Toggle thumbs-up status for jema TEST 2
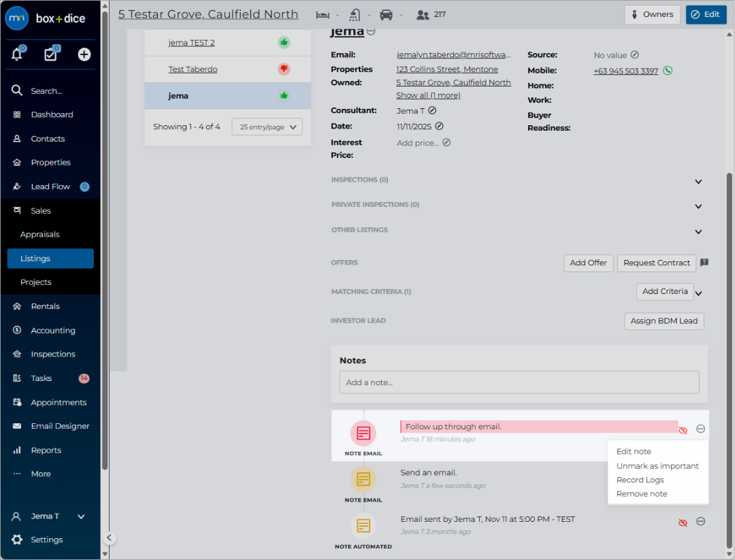735x560 pixels. [284, 43]
